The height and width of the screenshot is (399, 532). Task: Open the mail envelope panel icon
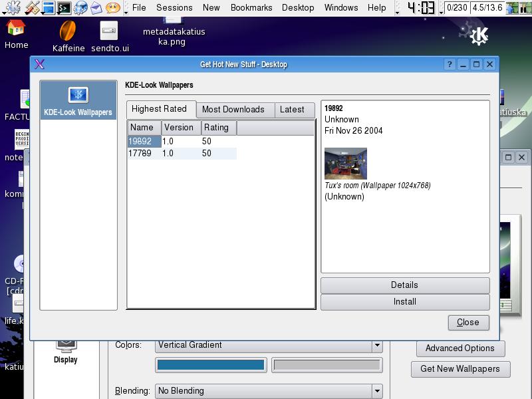pyautogui.click(x=96, y=7)
